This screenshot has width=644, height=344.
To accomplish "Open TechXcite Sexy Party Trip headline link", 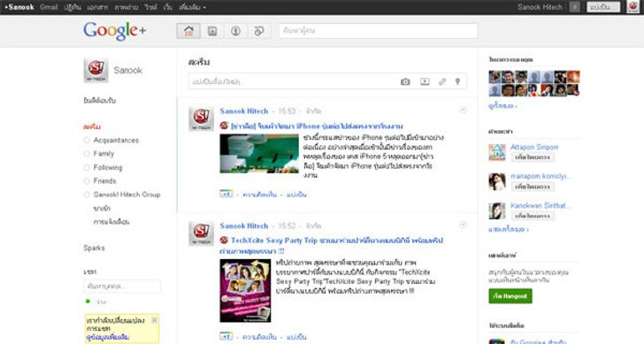I will (332, 246).
